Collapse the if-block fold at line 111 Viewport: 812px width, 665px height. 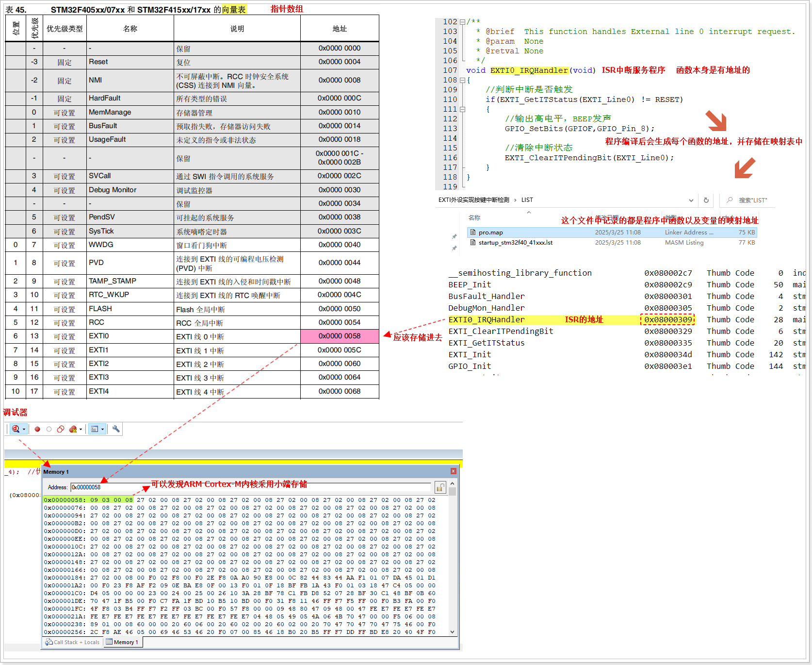(462, 109)
